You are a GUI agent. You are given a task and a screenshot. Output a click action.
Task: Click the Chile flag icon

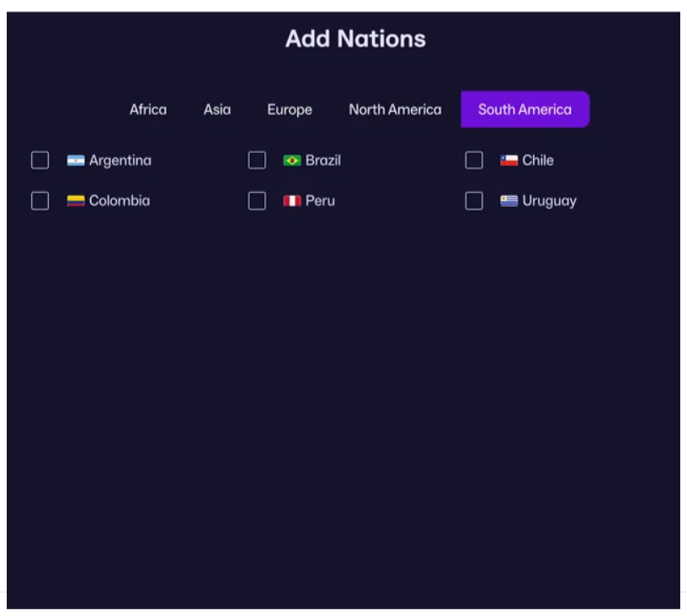pyautogui.click(x=509, y=161)
